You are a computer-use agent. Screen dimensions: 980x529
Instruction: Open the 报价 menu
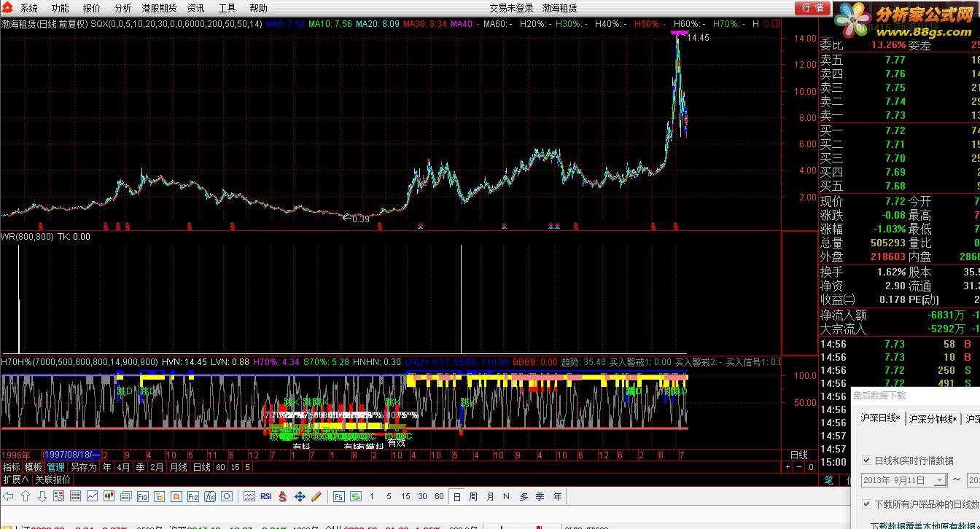pyautogui.click(x=92, y=8)
